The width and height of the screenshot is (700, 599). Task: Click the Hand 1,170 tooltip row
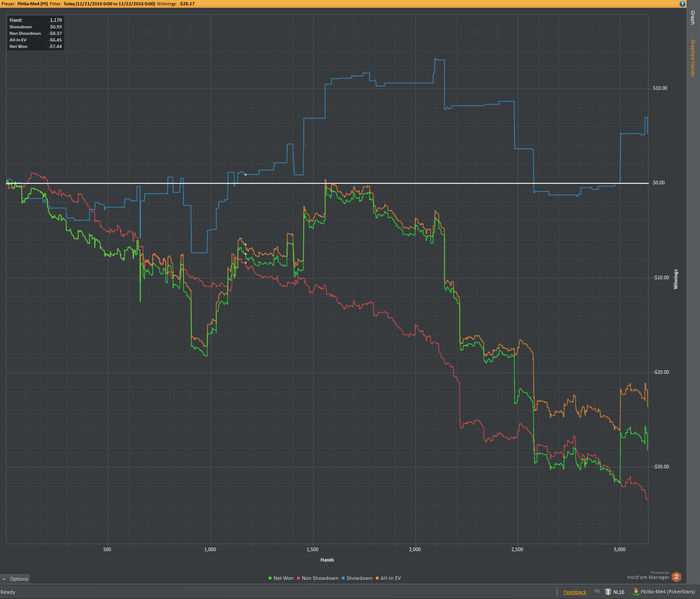click(35, 20)
